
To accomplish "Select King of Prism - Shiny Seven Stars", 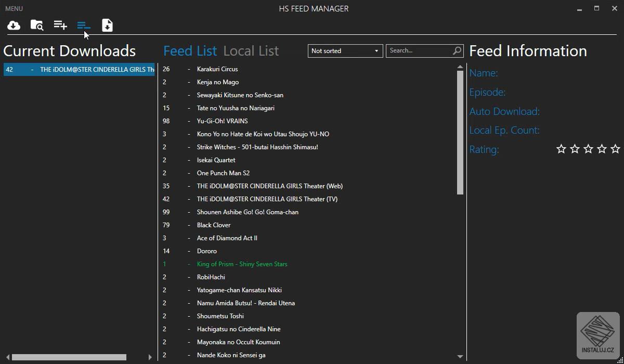I will coord(242,264).
